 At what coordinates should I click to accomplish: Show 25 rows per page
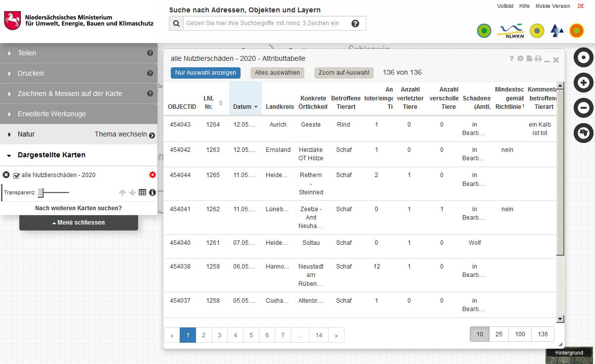point(499,334)
